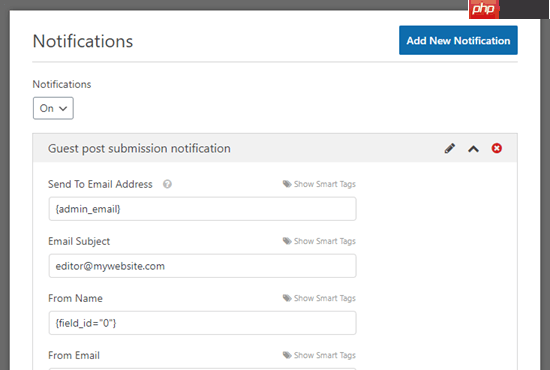Click the red php logo badge
This screenshot has height=370, width=550.
coord(484,9)
